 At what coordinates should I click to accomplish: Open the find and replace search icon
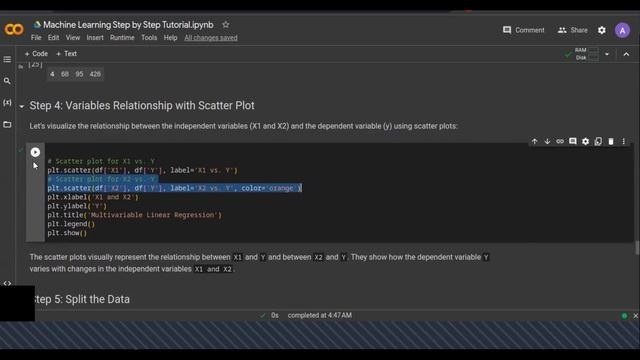7,81
